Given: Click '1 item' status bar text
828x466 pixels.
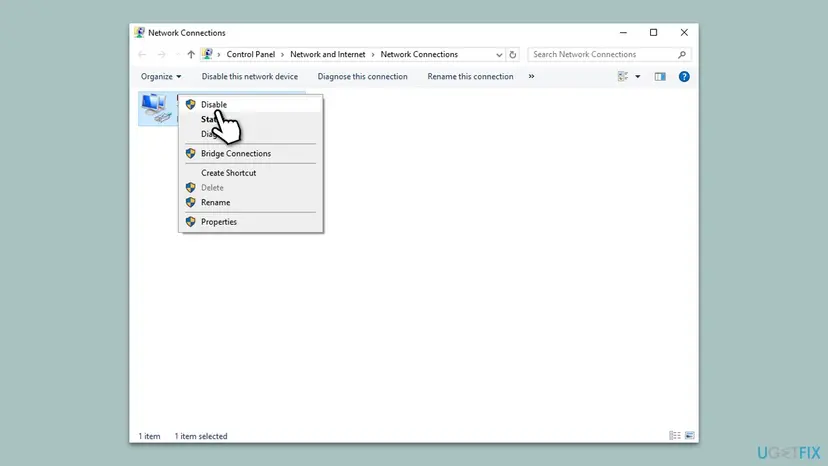Looking at the screenshot, I should (149, 436).
